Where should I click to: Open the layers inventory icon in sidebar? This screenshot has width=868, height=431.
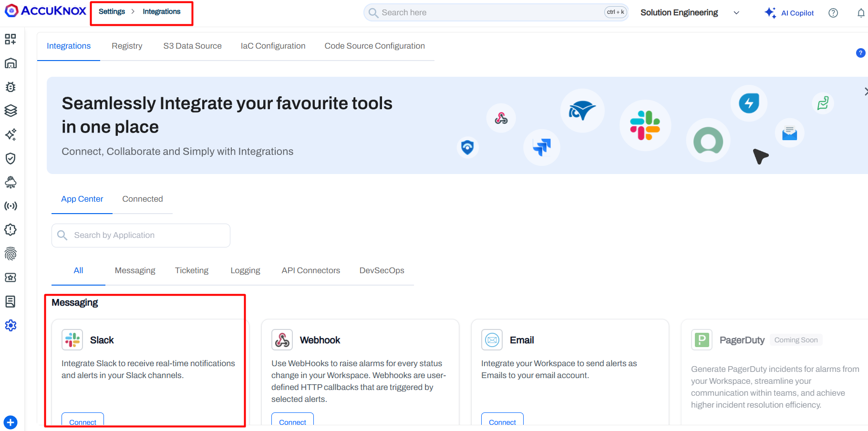10,110
